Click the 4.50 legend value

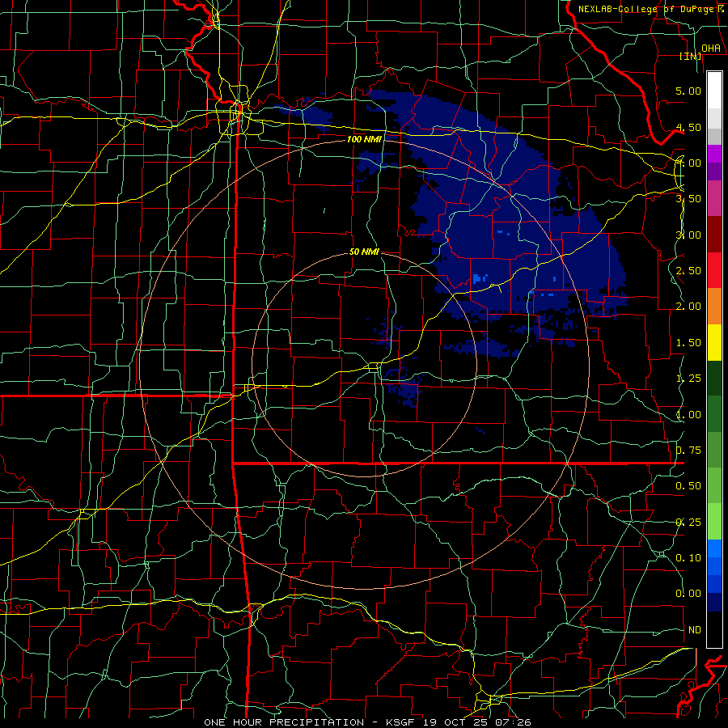point(688,127)
